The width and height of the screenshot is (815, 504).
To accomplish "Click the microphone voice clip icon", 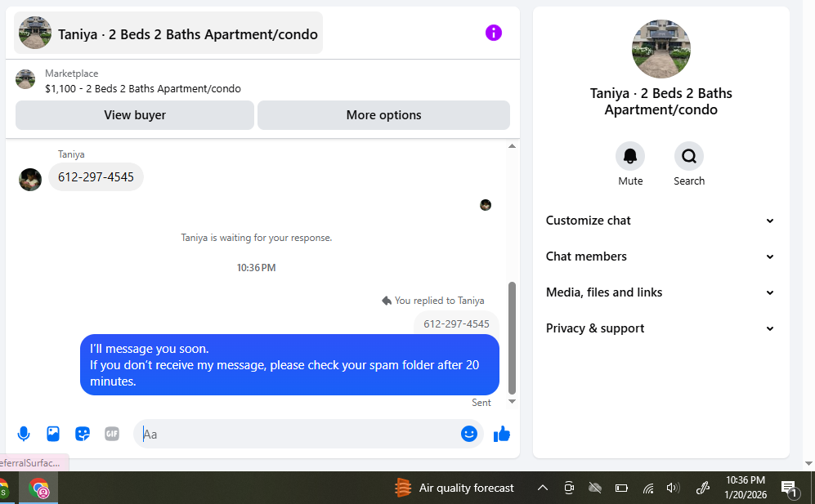I will click(24, 433).
